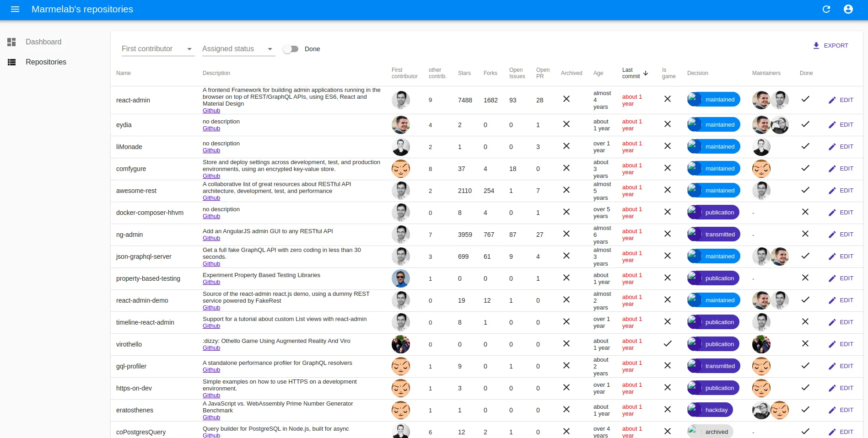Viewport: 868px width, 438px height.
Task: Open the user profile icon top right
Action: (849, 9)
